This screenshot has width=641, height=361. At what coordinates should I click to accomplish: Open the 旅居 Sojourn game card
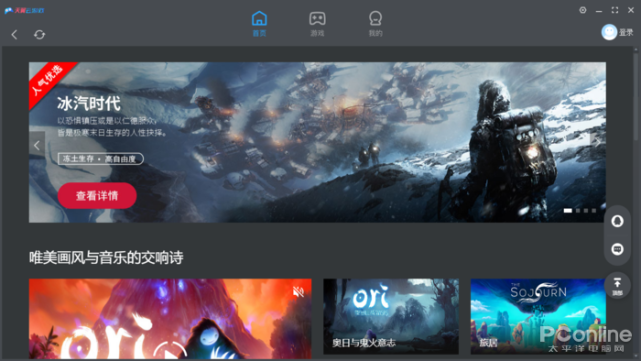pos(538,316)
